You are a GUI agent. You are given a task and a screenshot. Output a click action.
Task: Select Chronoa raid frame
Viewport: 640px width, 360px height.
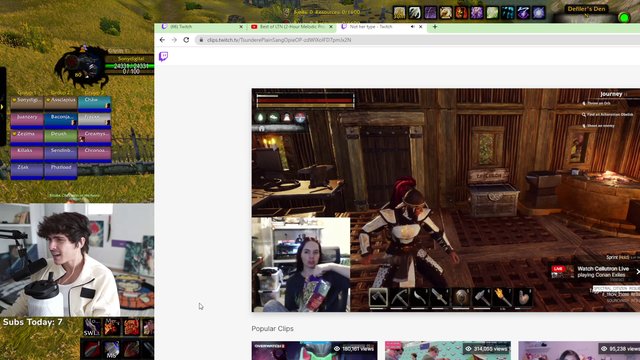pos(95,154)
